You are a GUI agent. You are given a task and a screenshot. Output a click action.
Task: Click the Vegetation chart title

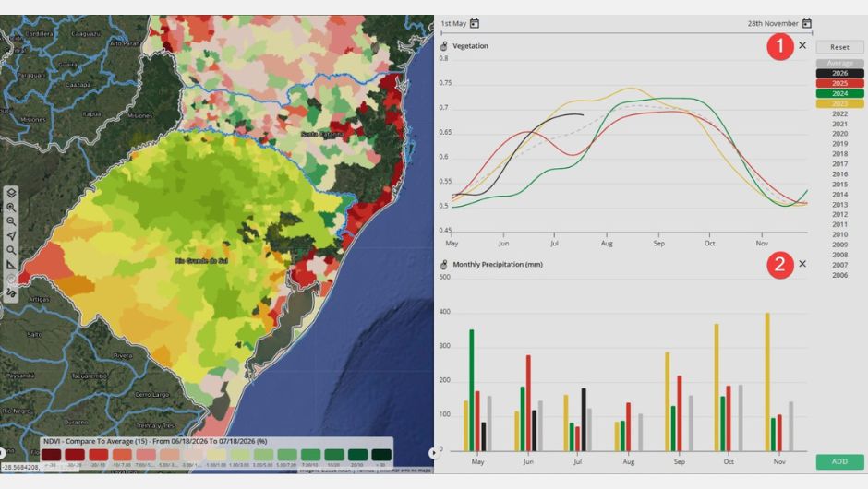coord(471,46)
